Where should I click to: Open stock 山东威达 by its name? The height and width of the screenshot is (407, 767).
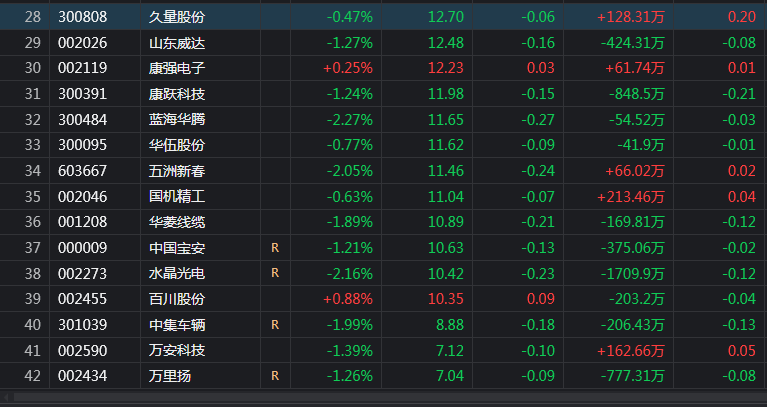[176, 42]
